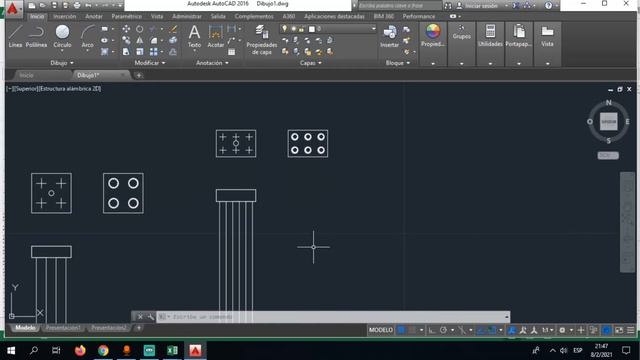Click Iniciar sesión sign-in button
The image size is (640, 360).
pos(477,6)
